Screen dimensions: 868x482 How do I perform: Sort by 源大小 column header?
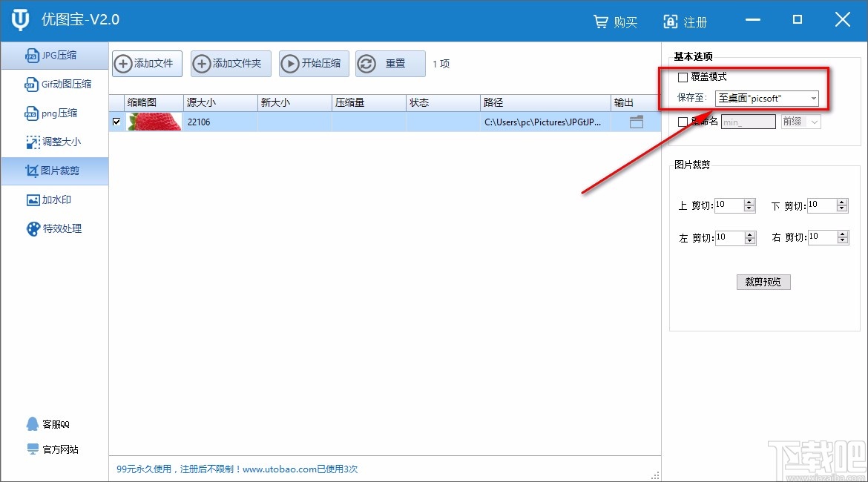pos(220,102)
